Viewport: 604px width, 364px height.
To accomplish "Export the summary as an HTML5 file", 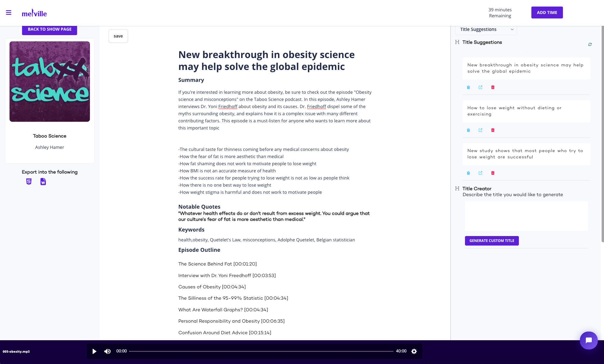I will pos(29,182).
